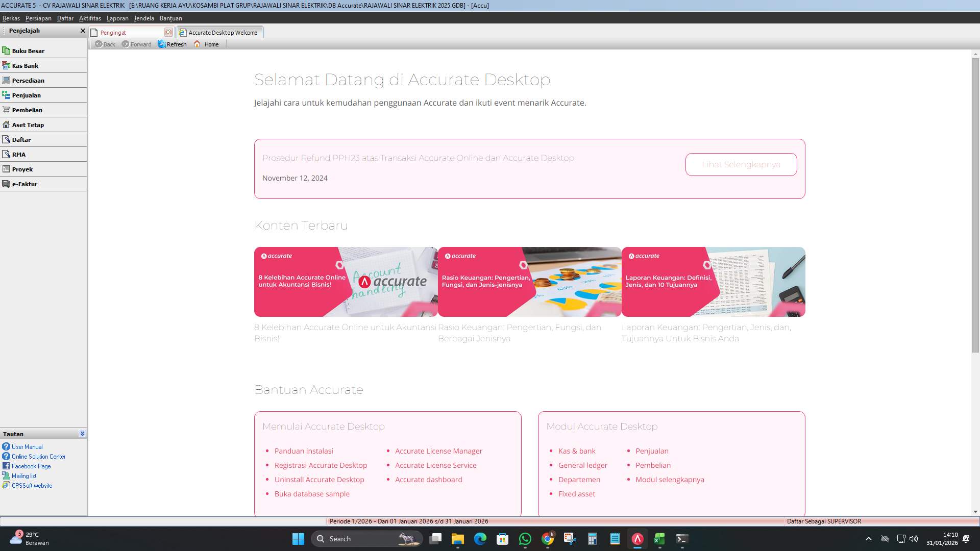Open the Pembelian module

pyautogui.click(x=28, y=110)
